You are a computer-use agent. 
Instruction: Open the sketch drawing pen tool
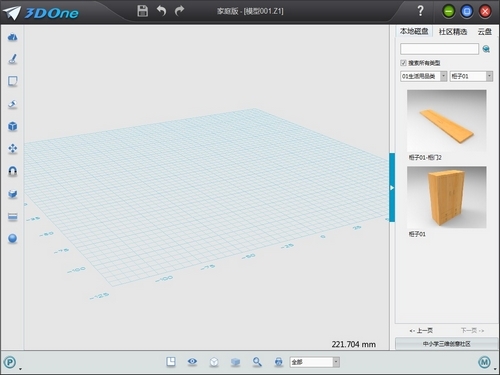(13, 59)
